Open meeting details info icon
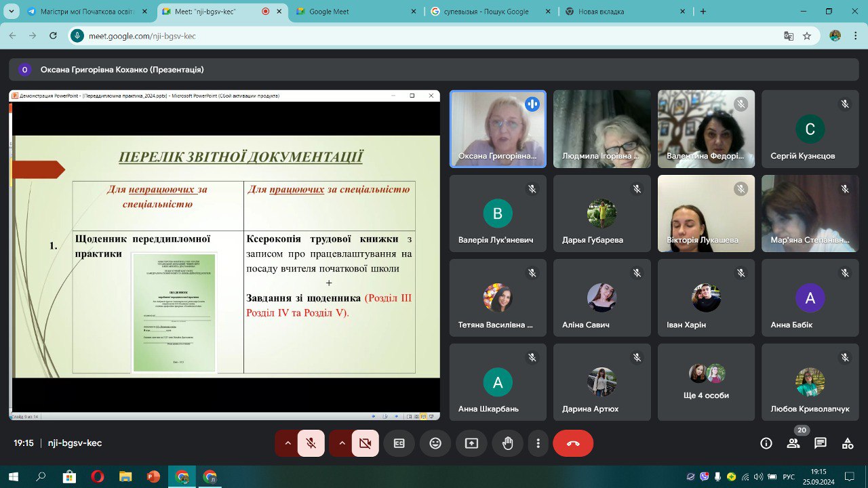The height and width of the screenshot is (488, 868). point(766,443)
